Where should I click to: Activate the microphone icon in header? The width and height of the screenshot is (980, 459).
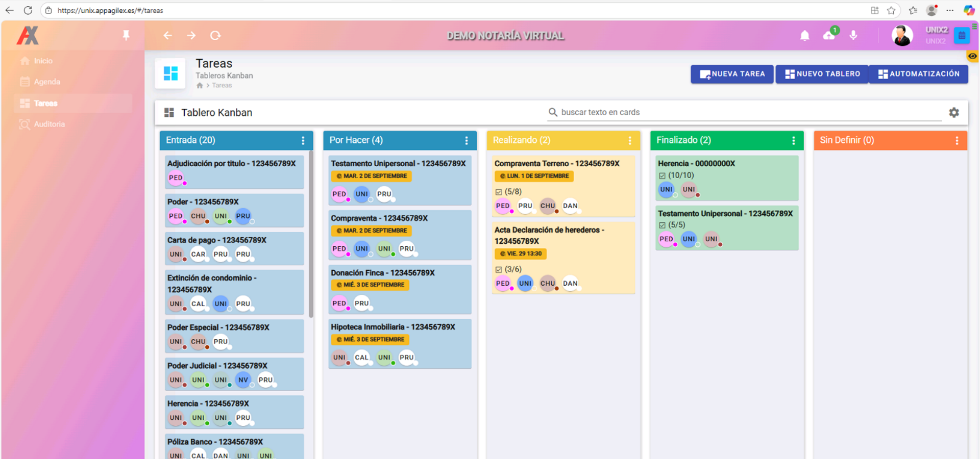coord(853,35)
